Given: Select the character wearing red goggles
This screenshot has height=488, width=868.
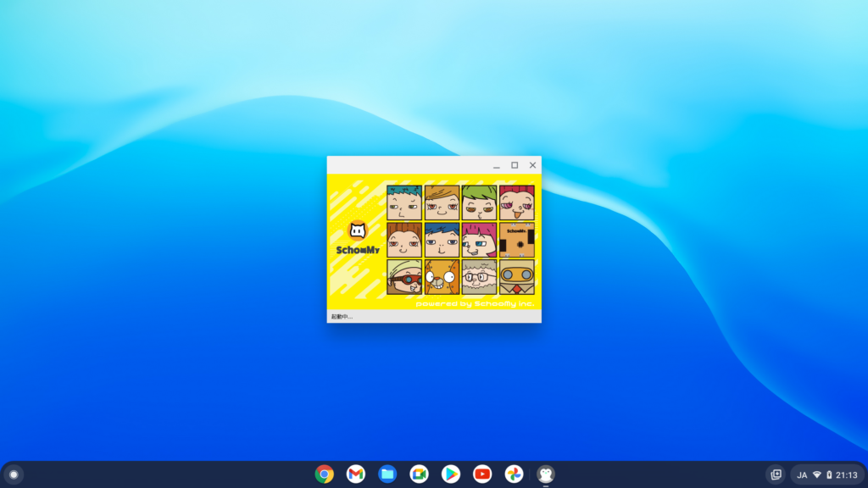Looking at the screenshot, I should click(404, 277).
